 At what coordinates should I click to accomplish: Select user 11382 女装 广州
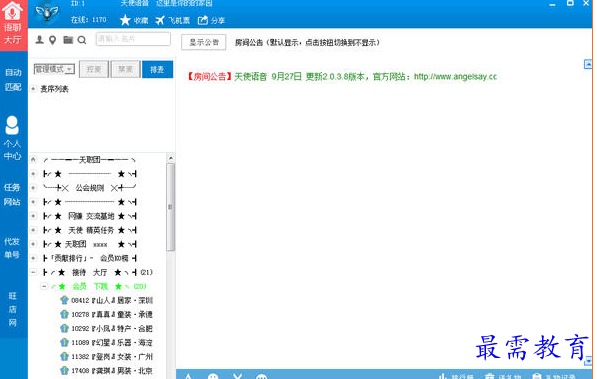point(112,357)
